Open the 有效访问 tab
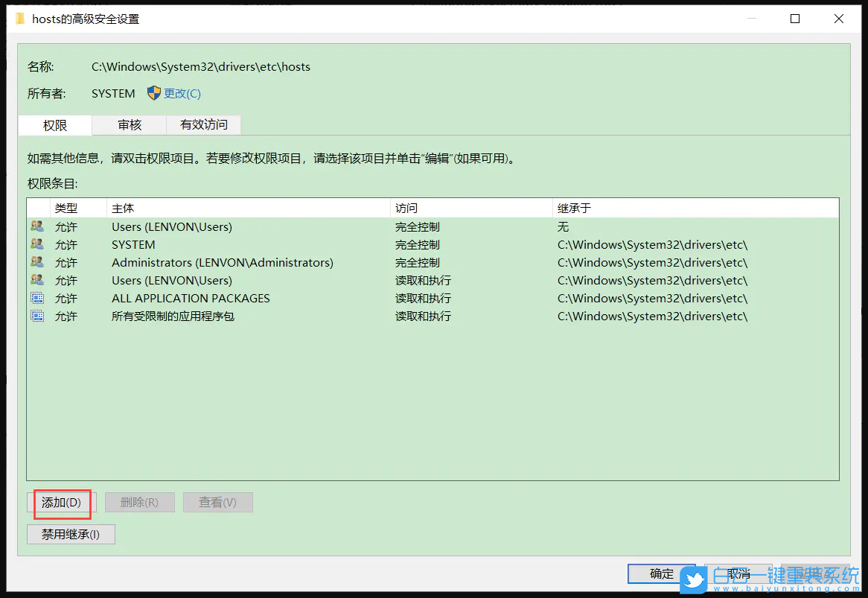 coord(202,124)
